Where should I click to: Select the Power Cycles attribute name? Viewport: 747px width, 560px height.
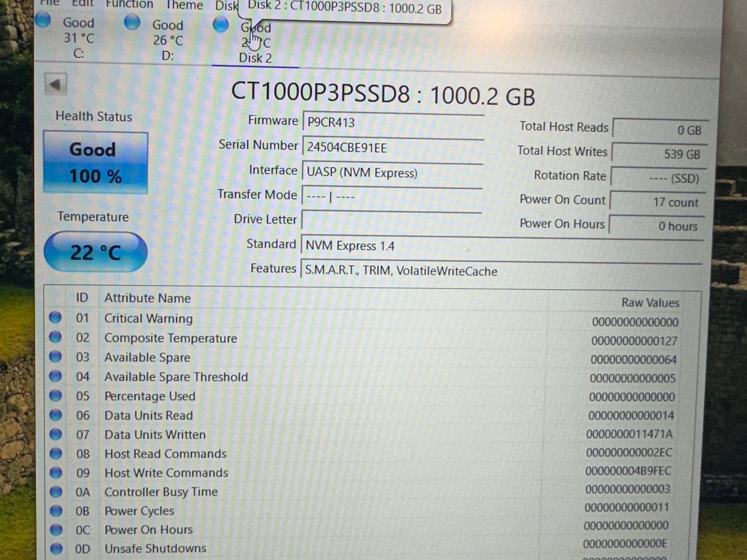coord(139,511)
